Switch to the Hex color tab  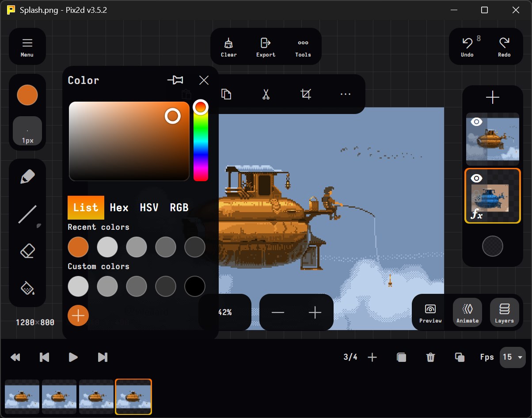tap(119, 208)
